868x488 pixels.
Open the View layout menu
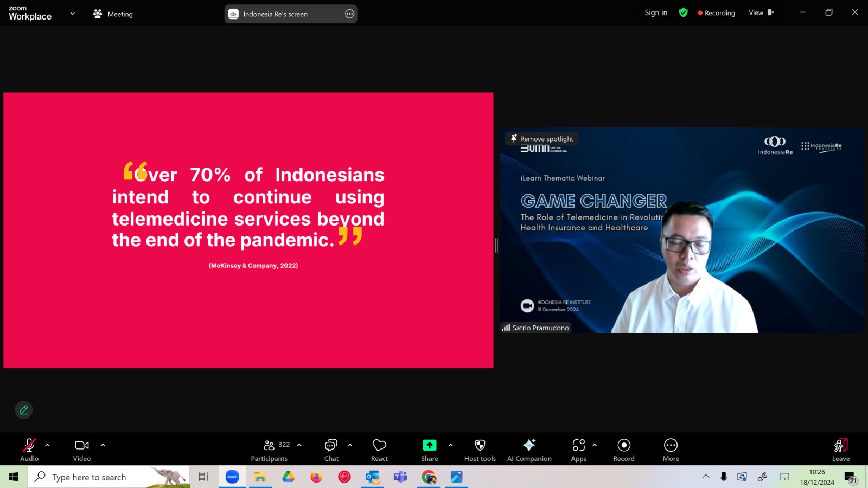pyautogui.click(x=761, y=12)
